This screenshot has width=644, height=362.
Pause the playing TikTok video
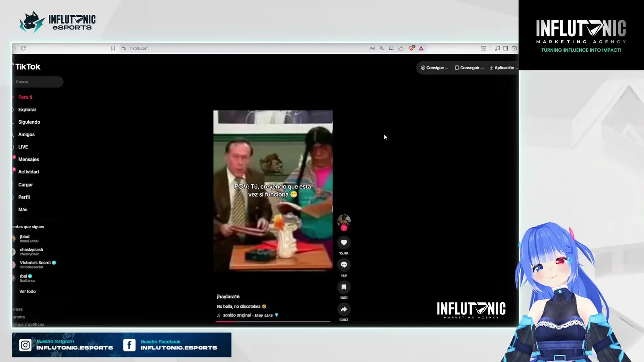[x=273, y=191]
